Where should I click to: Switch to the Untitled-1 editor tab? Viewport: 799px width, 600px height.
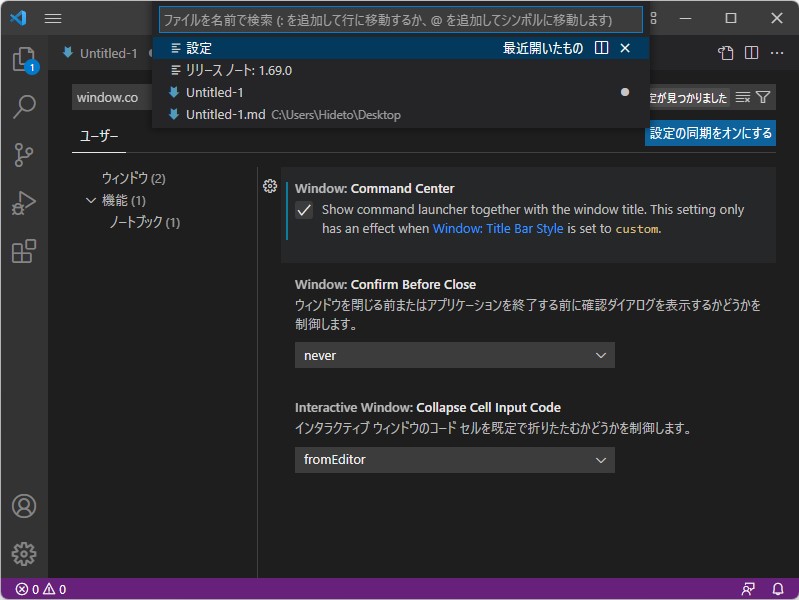(x=109, y=53)
